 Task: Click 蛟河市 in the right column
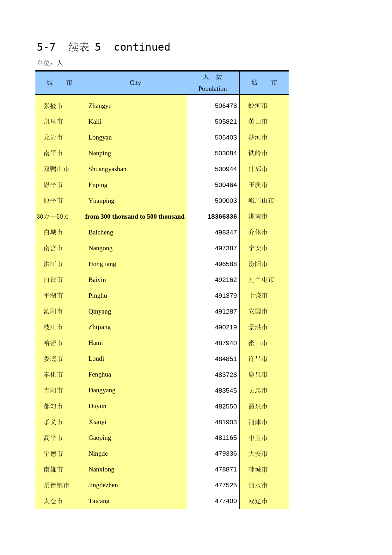tap(258, 106)
